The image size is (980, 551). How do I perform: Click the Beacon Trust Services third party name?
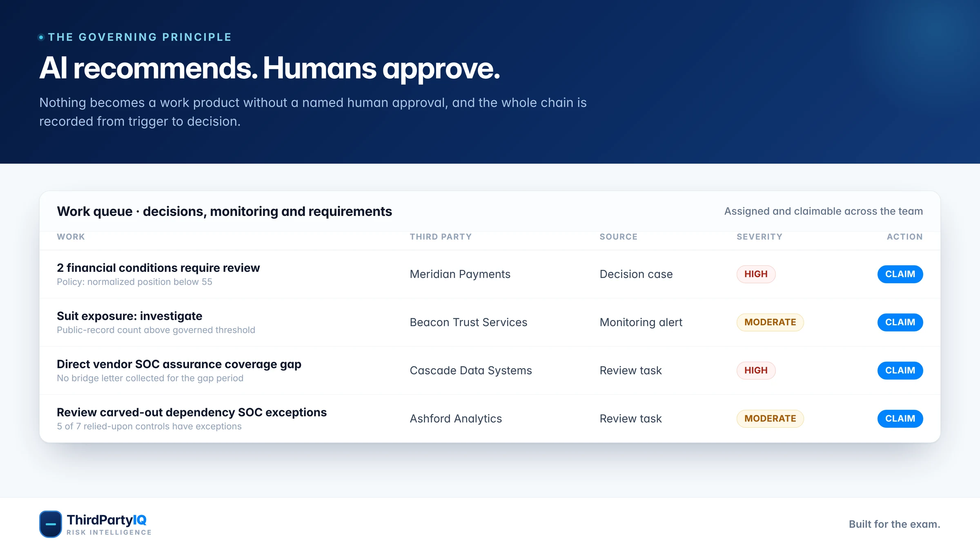point(468,322)
